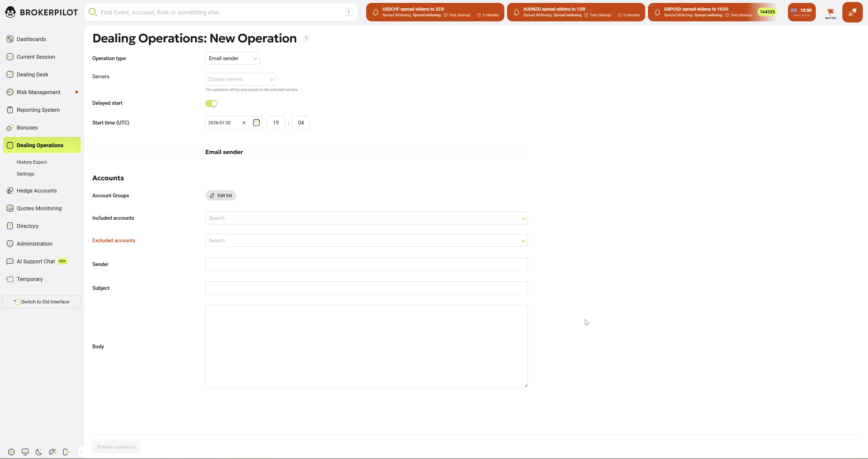Expand the Included accounts search dropdown
The image size is (868, 459).
click(x=366, y=218)
